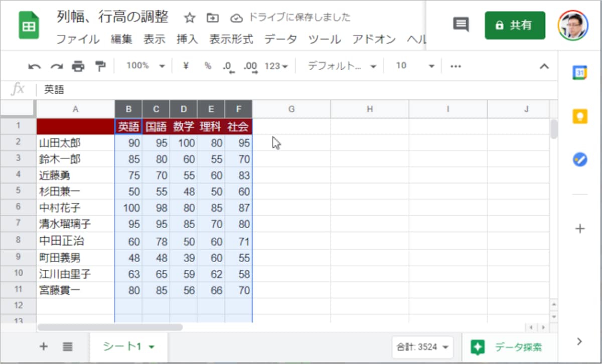Click the three-dot more toolbar options
This screenshot has height=364, width=602.
(x=456, y=66)
